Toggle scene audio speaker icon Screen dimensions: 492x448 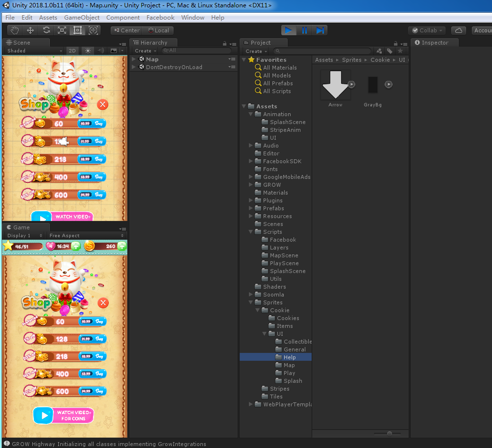(x=101, y=50)
